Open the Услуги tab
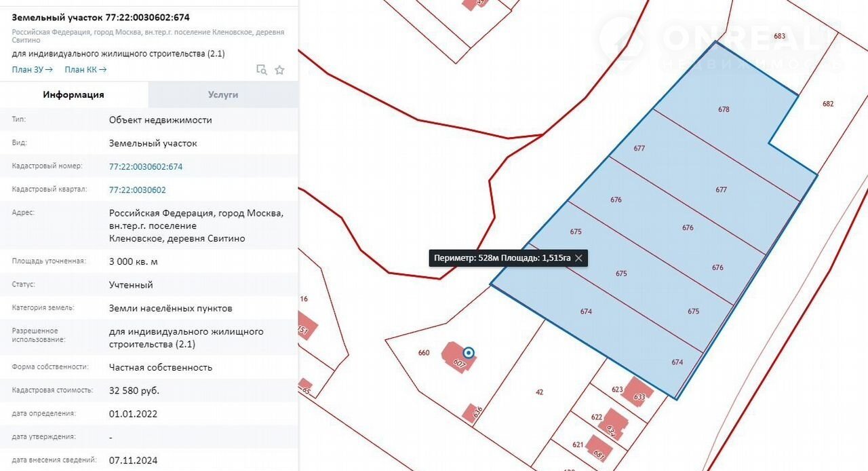This screenshot has height=471, width=868. (x=223, y=95)
